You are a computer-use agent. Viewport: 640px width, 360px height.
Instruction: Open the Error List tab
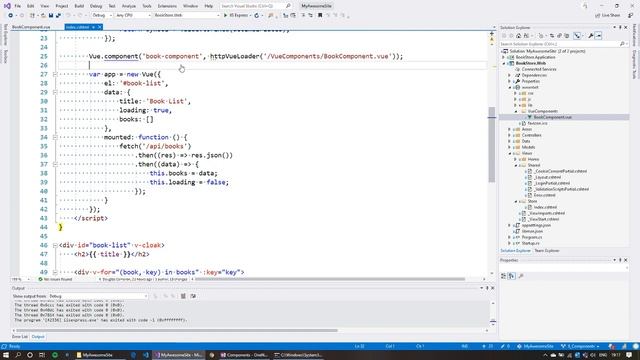coord(20,337)
